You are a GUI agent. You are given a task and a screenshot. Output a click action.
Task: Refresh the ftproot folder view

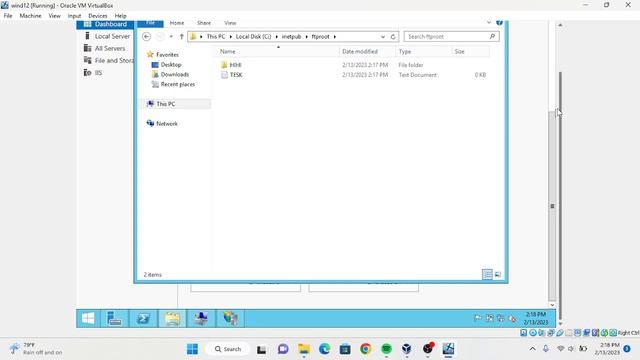pyautogui.click(x=393, y=37)
